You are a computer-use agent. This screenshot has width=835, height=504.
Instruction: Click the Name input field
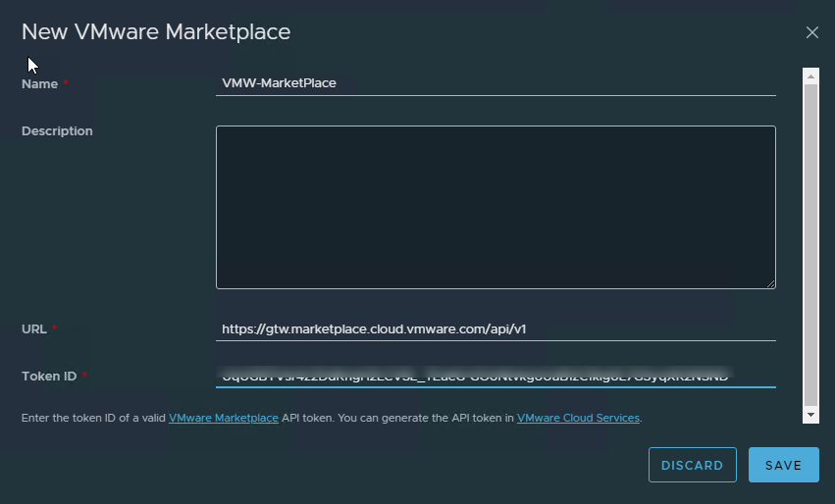point(496,83)
